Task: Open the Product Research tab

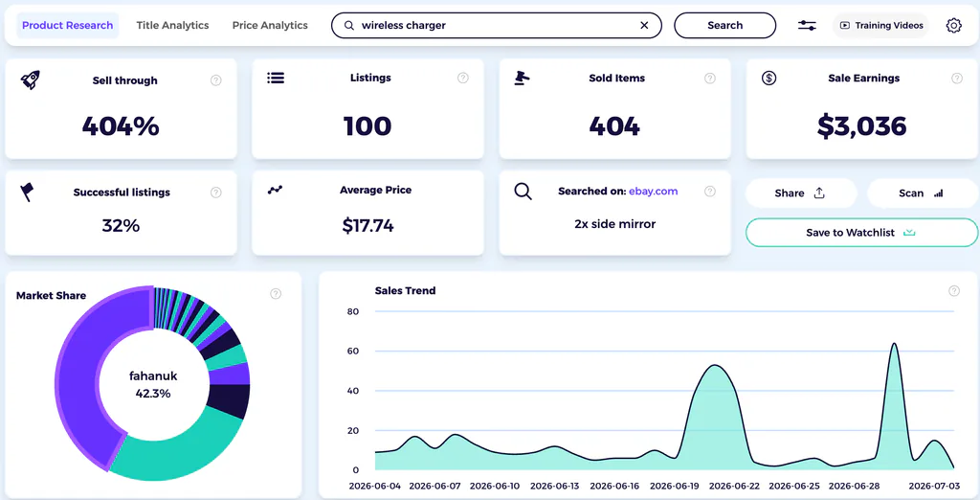Action: pos(68,26)
